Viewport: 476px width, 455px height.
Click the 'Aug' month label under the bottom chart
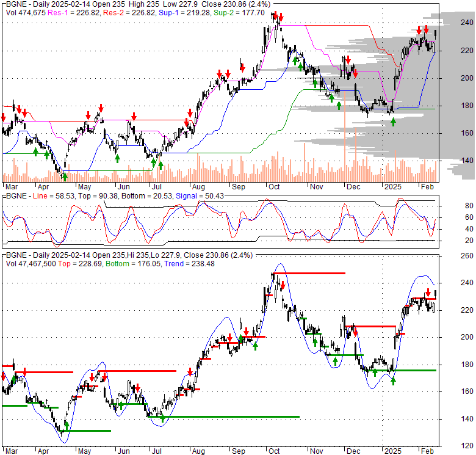point(198,451)
